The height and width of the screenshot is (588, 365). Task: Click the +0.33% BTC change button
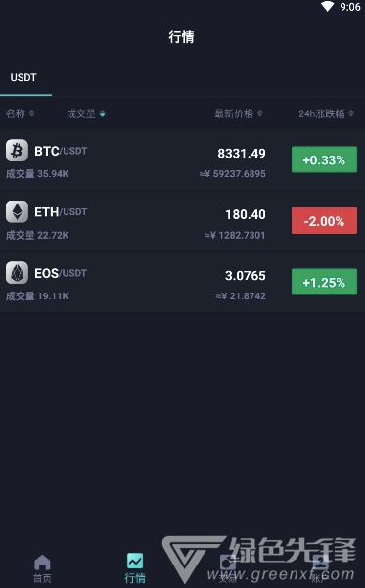coord(324,159)
